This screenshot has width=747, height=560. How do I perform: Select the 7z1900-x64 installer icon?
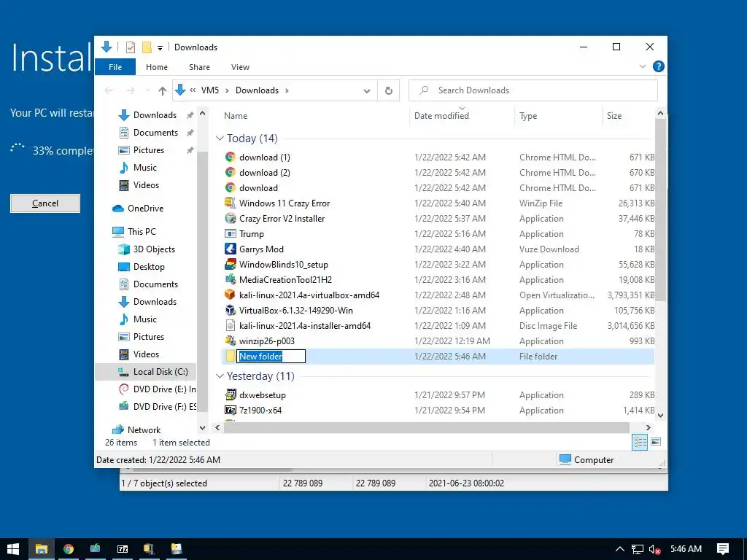click(x=230, y=410)
